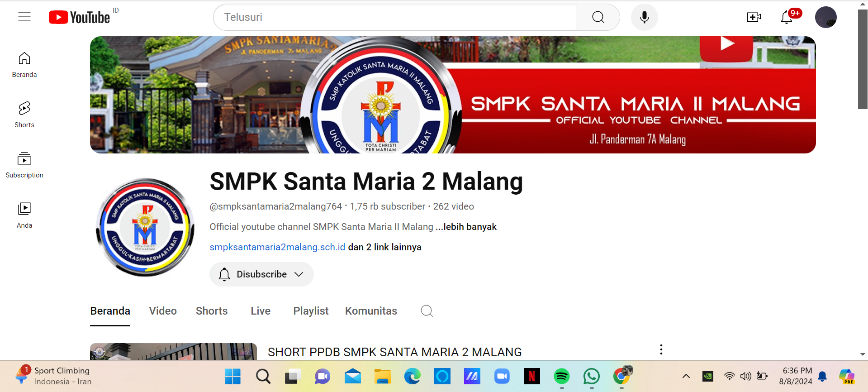Open Task View on taskbar
Viewport: 868px width, 392px height.
tap(293, 376)
